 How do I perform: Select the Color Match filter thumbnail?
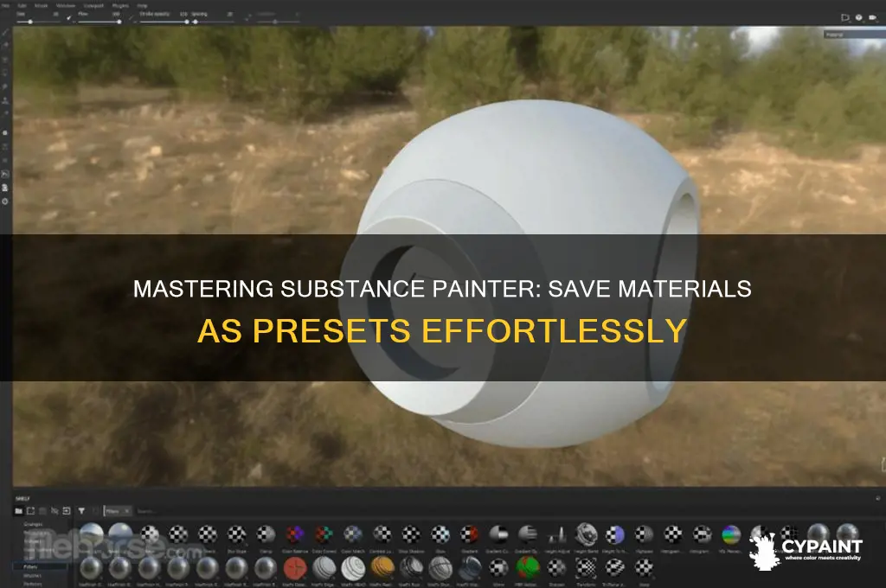353,534
